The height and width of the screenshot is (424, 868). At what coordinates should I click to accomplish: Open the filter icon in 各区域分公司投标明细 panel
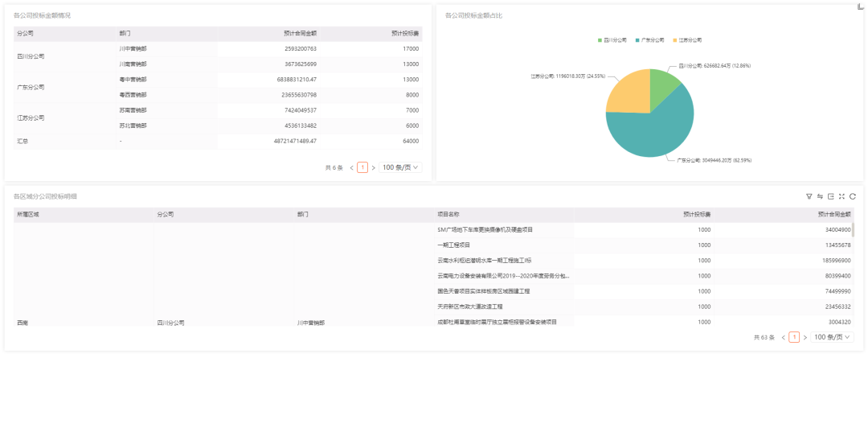809,196
